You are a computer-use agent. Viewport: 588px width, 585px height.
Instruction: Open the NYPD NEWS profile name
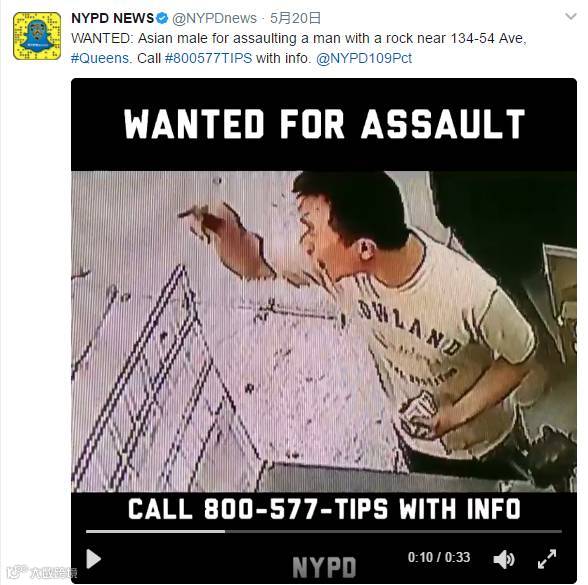(x=112, y=18)
